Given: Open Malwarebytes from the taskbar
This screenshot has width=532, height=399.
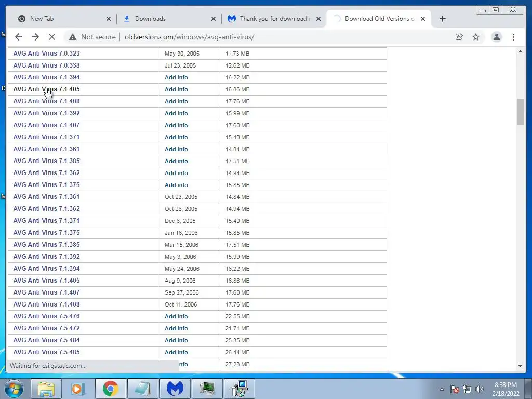Looking at the screenshot, I should pos(175,389).
